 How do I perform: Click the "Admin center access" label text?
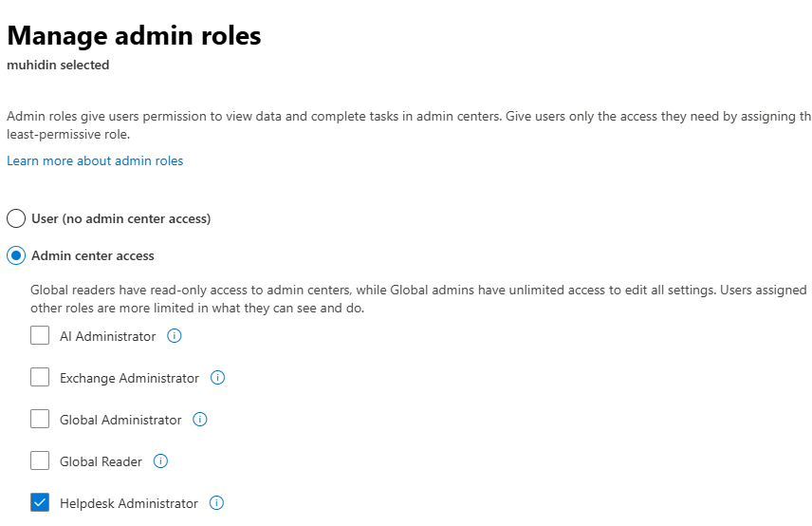click(x=93, y=255)
